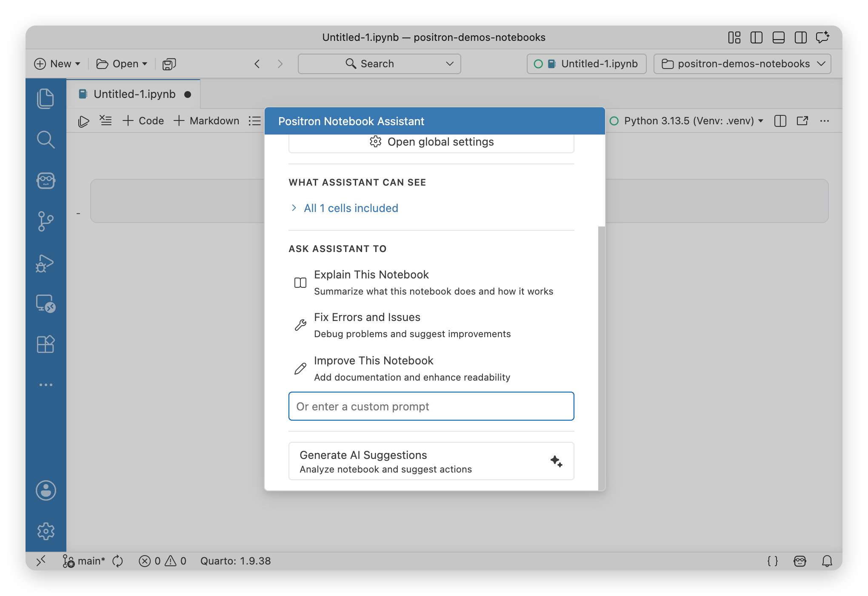Open Positron Assistant chat in activity bar
Viewport: 868px width, 596px height.
(x=46, y=181)
